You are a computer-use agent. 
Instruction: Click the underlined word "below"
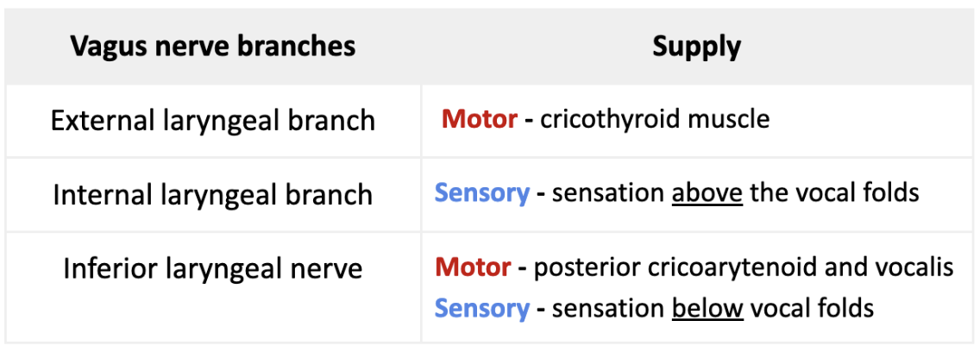708,308
